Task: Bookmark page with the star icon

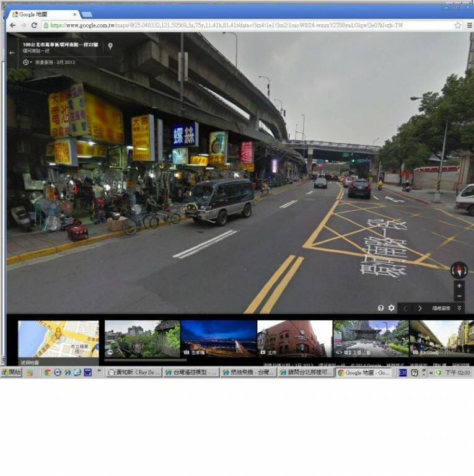Action: 458,25
